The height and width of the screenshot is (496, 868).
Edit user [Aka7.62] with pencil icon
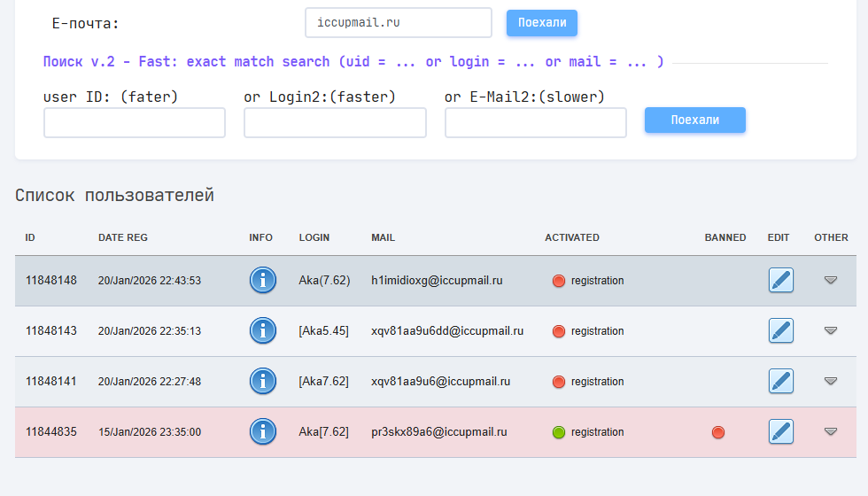tap(780, 382)
